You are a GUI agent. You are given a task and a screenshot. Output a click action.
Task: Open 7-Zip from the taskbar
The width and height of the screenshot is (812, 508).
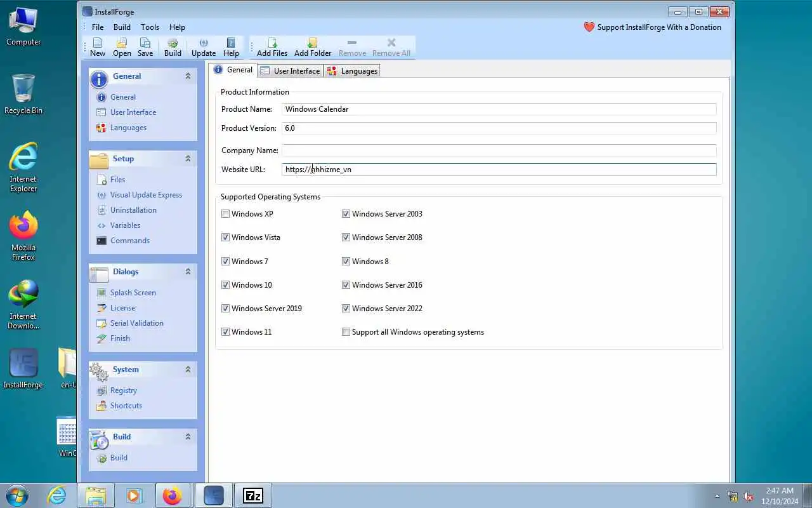coord(253,495)
